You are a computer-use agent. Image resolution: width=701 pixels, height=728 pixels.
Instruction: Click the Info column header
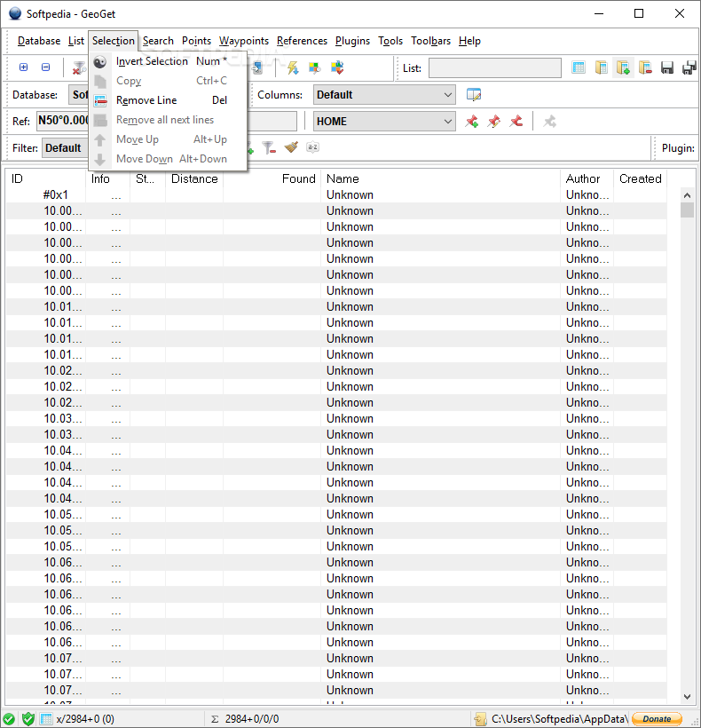[107, 178]
